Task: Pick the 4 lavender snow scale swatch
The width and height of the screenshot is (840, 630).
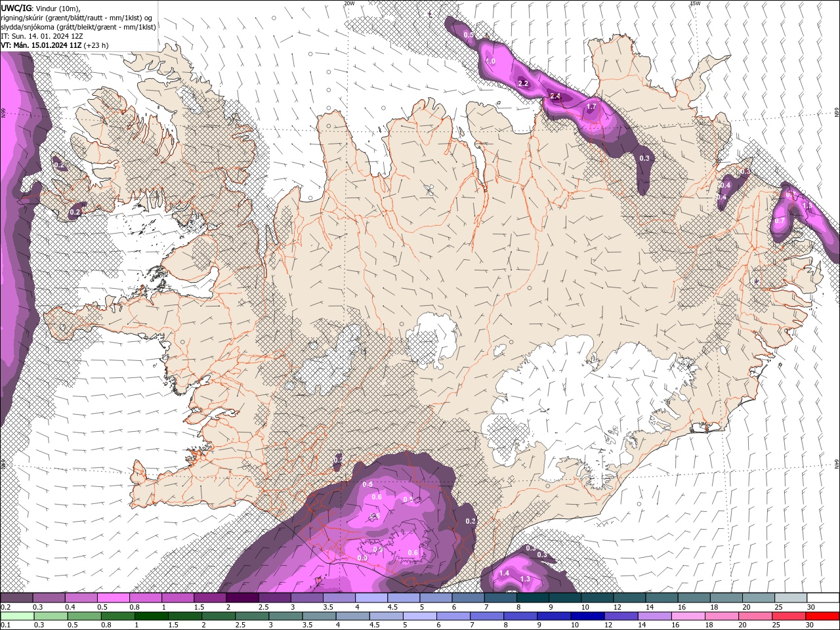Action: click(x=371, y=598)
